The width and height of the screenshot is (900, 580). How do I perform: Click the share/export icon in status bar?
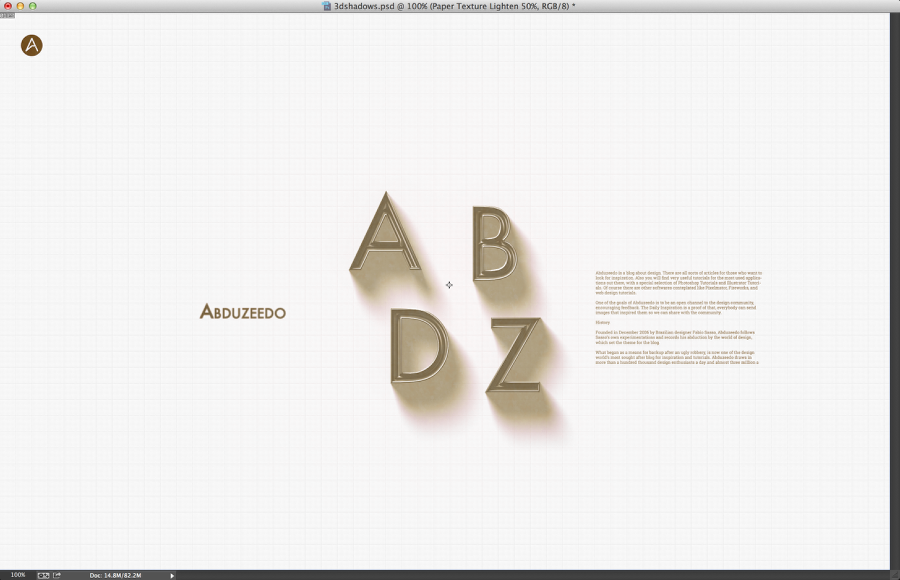pyautogui.click(x=57, y=575)
